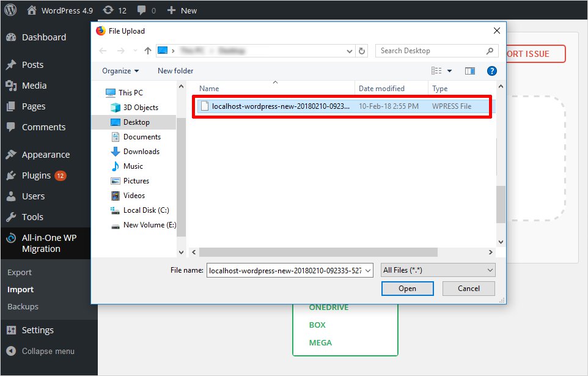Image resolution: width=588 pixels, height=376 pixels.
Task: Open the file dialog help icon
Action: pos(491,71)
